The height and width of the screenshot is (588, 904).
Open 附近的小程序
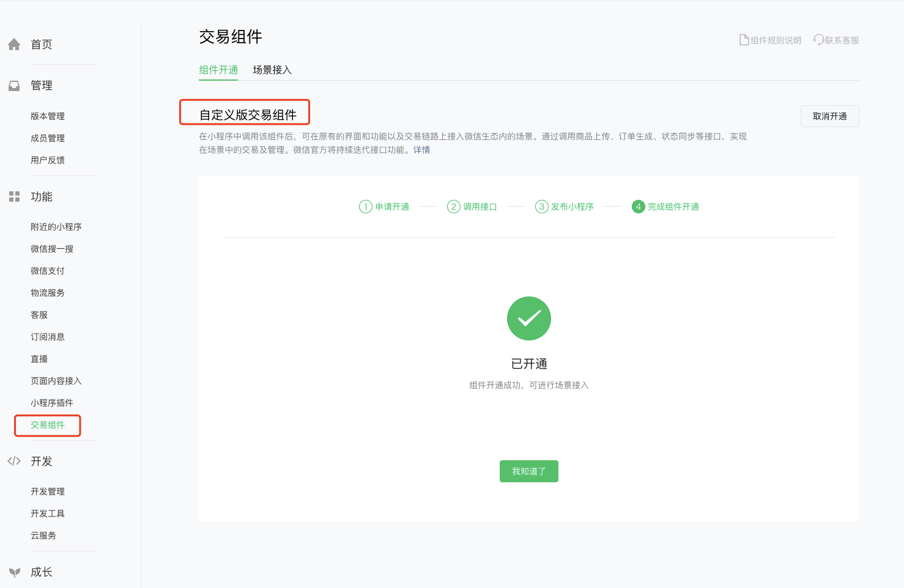[x=56, y=227]
